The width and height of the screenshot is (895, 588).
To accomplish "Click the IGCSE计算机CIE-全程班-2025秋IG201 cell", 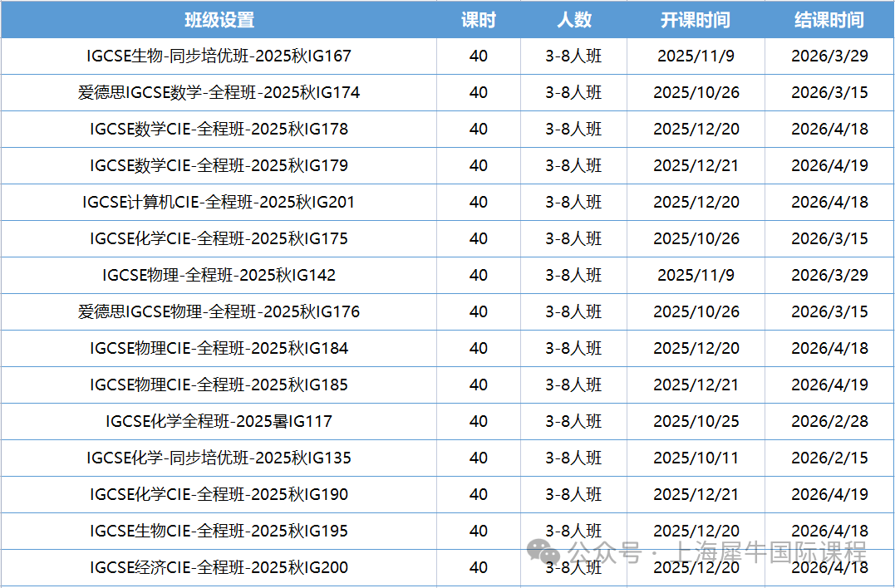I will 219,203.
